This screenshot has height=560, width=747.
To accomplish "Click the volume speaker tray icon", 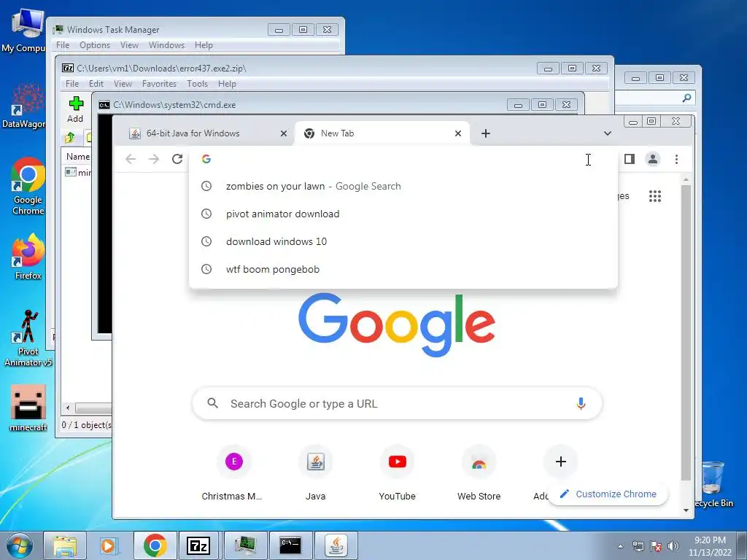I will point(673,546).
